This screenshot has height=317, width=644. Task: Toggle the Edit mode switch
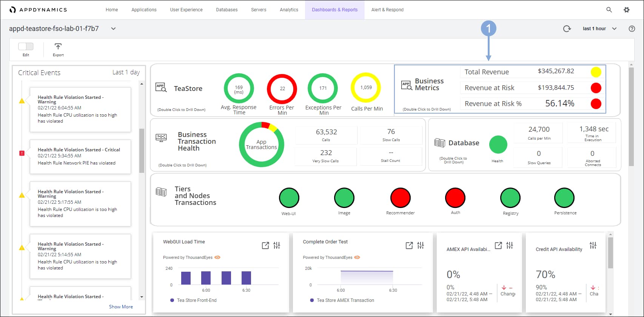coord(26,46)
